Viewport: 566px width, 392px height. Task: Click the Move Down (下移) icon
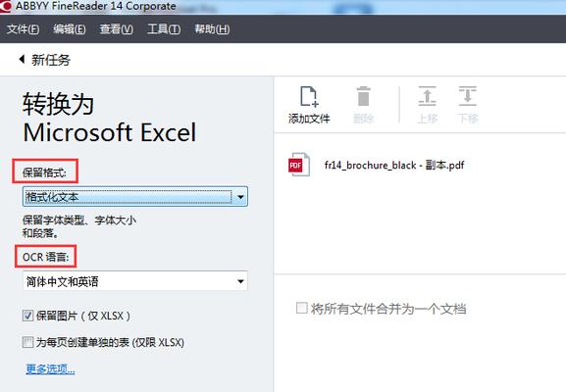coord(468,96)
